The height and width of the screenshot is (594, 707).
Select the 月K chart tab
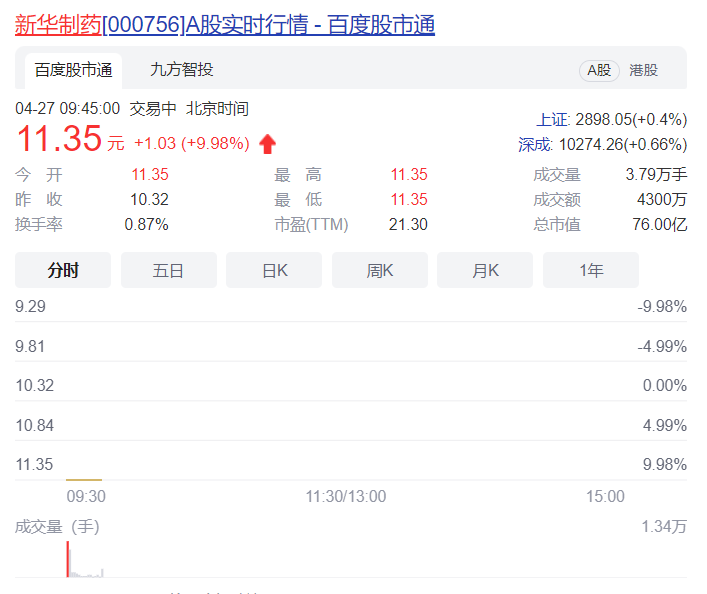485,270
